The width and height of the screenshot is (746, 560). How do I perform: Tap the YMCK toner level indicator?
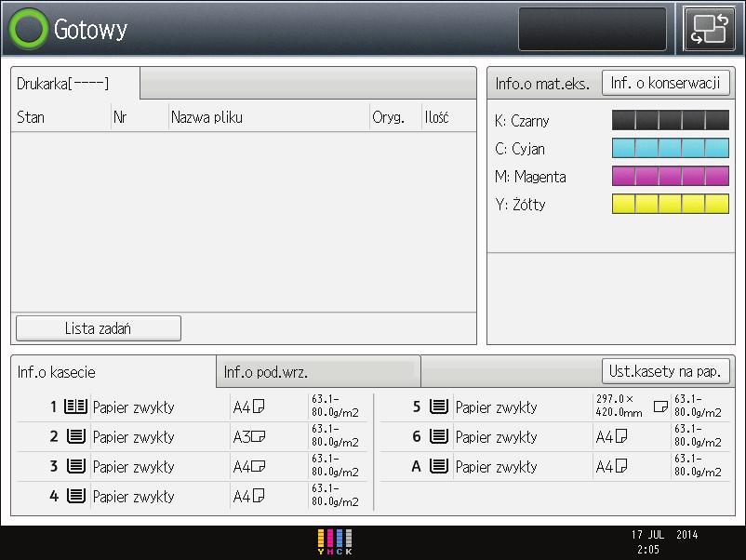335,542
